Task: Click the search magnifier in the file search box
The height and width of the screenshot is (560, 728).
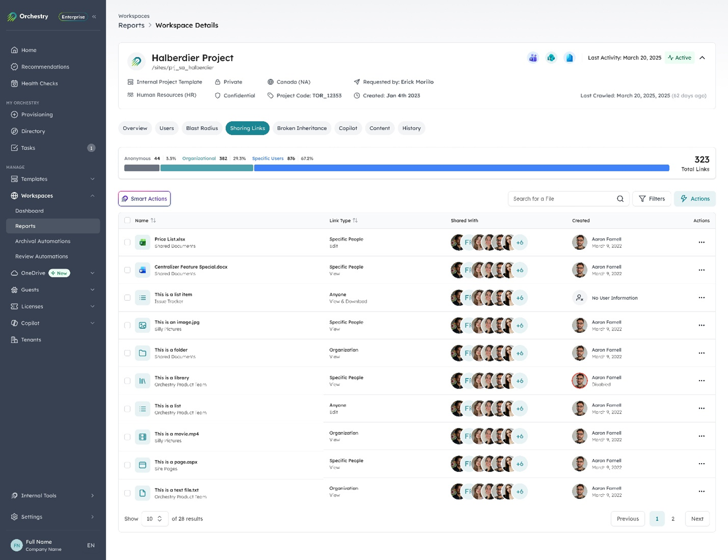Action: pyautogui.click(x=620, y=198)
